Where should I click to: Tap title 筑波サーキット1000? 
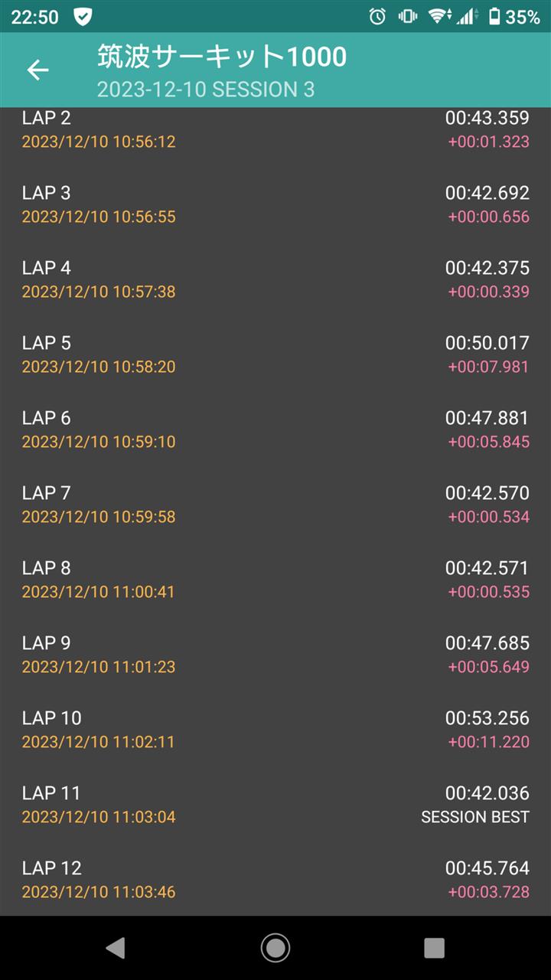222,56
